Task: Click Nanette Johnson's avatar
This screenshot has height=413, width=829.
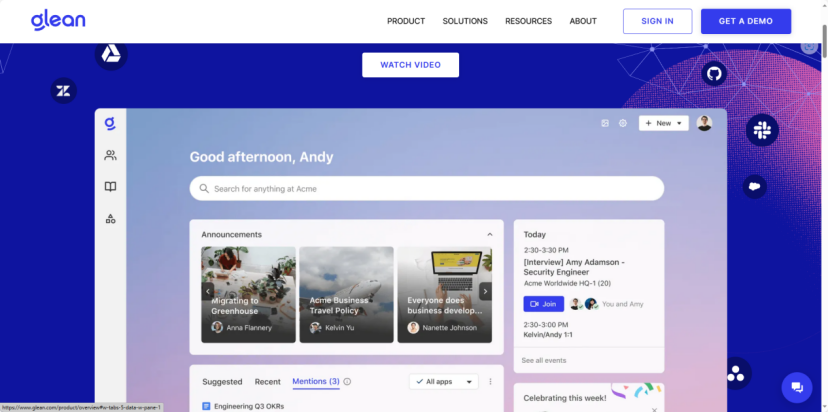Action: (x=413, y=327)
